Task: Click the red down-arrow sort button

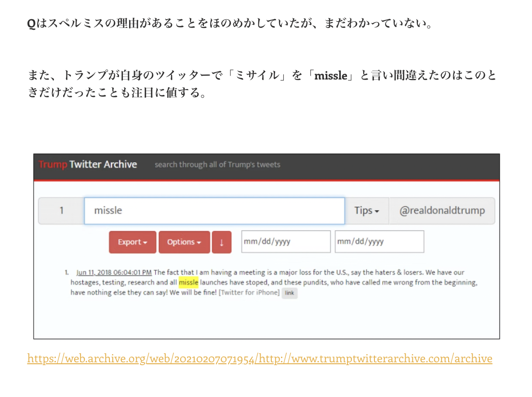Action: click(222, 242)
